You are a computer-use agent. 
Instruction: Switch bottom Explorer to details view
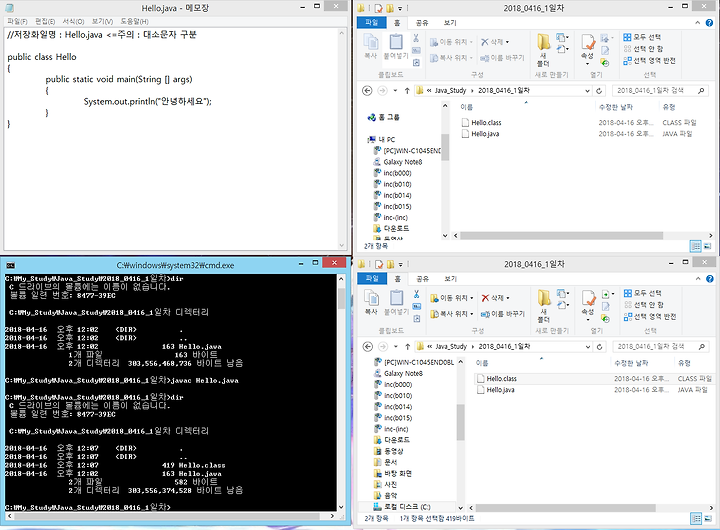tap(696, 519)
